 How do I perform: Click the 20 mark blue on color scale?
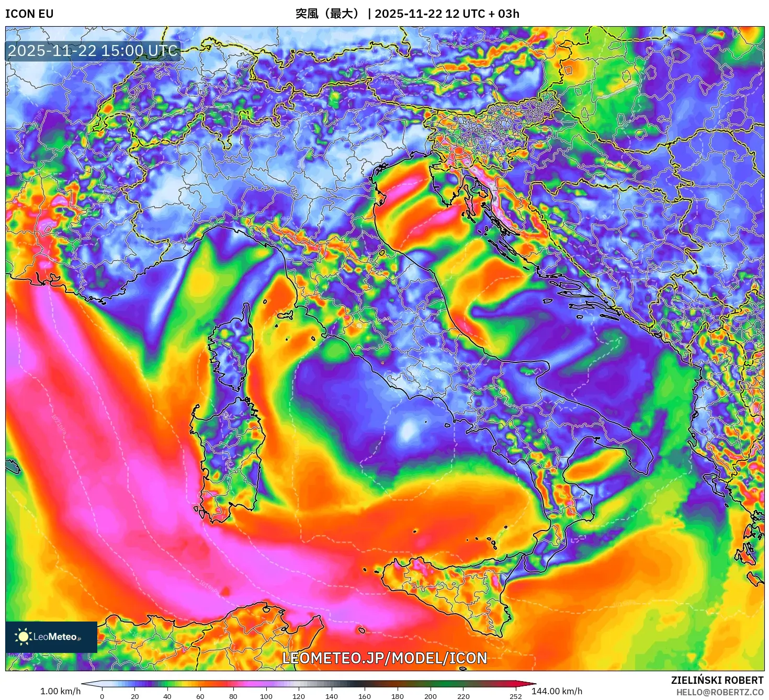click(134, 684)
